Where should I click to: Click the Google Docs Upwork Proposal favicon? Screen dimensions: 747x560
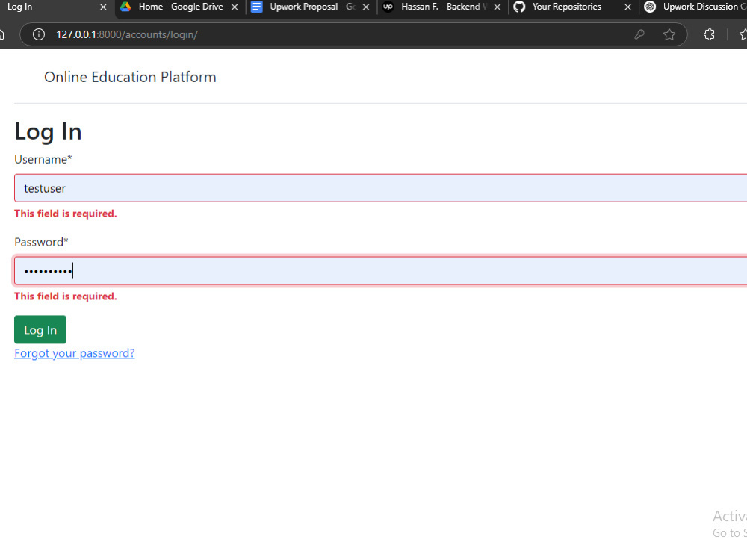coord(257,7)
